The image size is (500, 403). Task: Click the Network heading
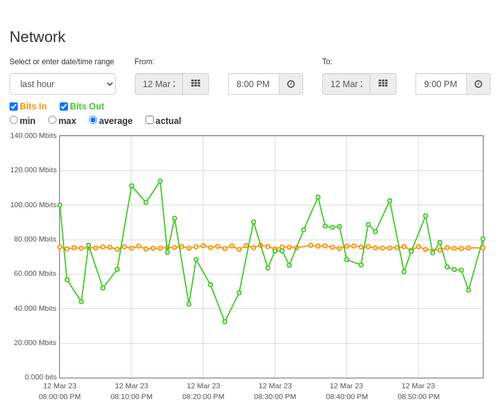pos(37,37)
